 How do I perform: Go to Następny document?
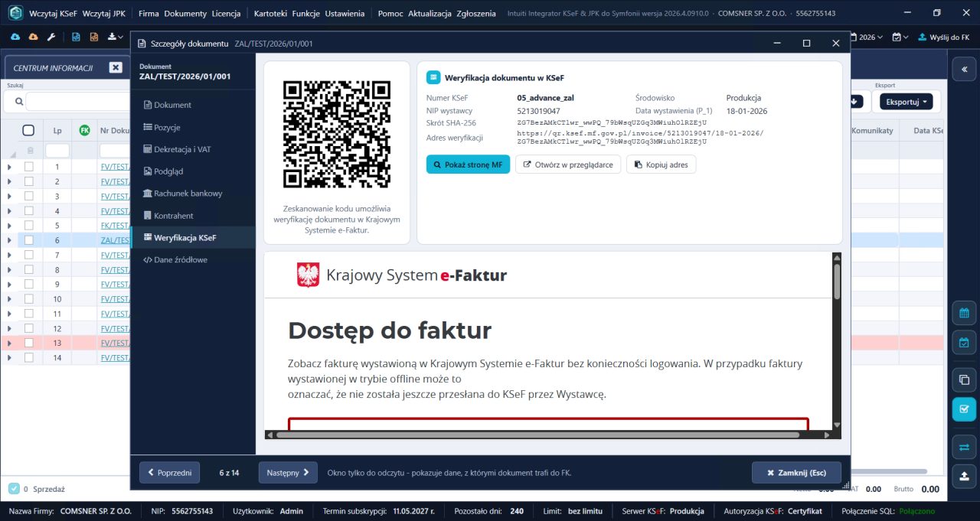pyautogui.click(x=288, y=473)
